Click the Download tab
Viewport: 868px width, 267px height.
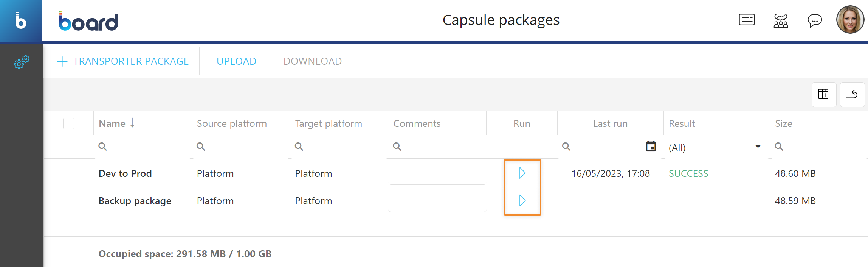click(313, 61)
